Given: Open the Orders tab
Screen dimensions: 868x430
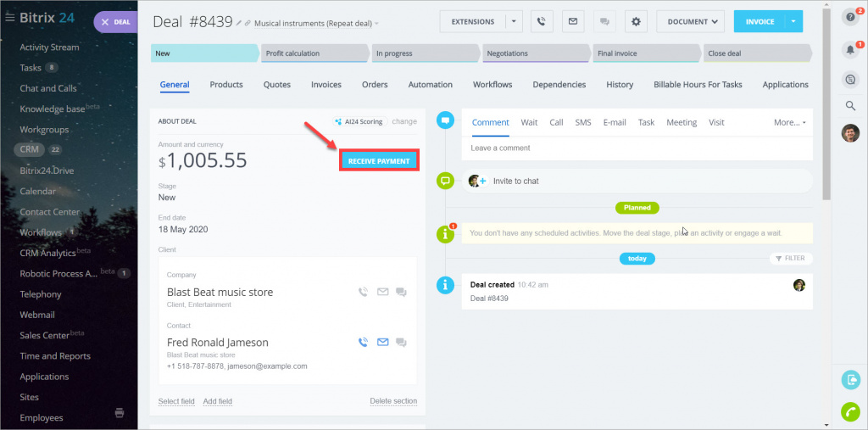Looking at the screenshot, I should (x=375, y=85).
